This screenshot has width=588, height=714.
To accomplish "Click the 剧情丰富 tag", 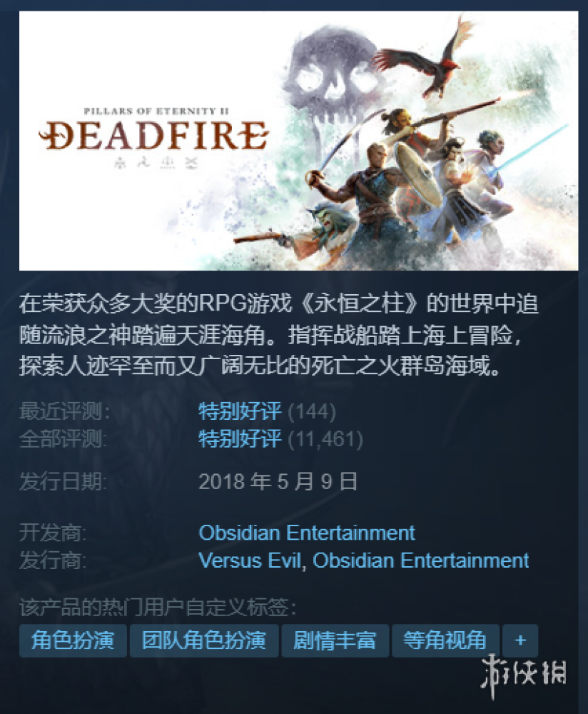I will coord(335,640).
